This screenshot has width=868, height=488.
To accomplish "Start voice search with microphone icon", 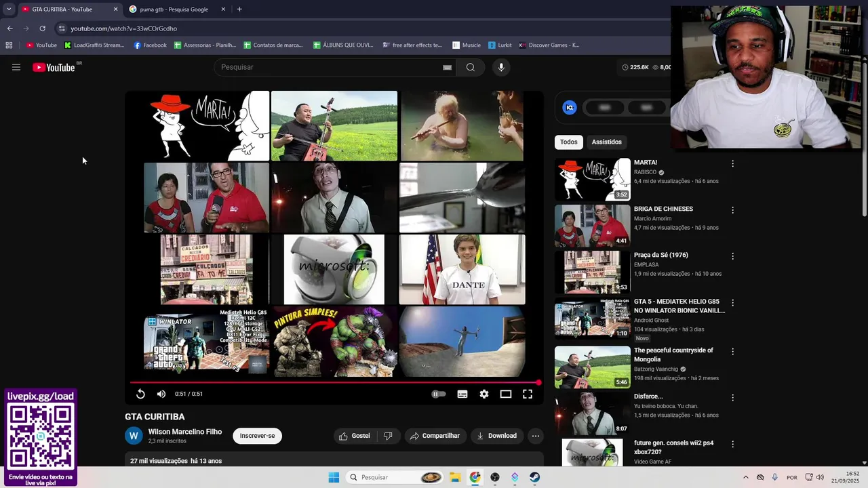I will point(501,67).
